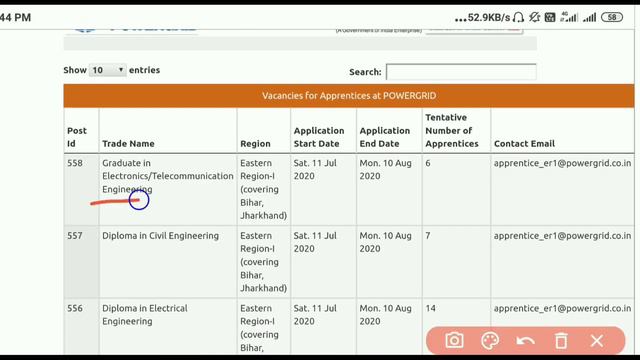640x360 pixels.
Task: Click apprentices count 14
Action: (x=430, y=308)
